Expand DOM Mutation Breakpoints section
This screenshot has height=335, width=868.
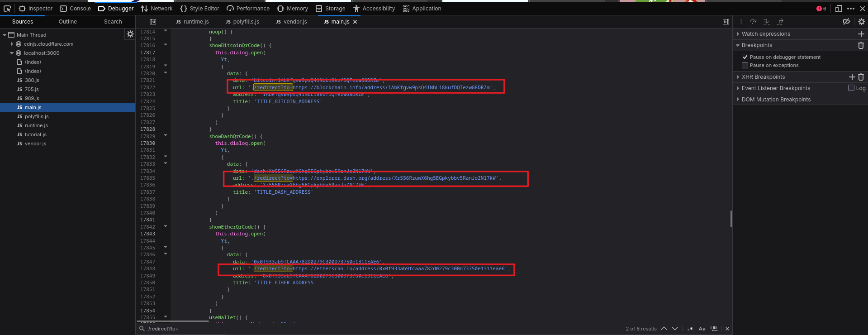pyautogui.click(x=738, y=100)
